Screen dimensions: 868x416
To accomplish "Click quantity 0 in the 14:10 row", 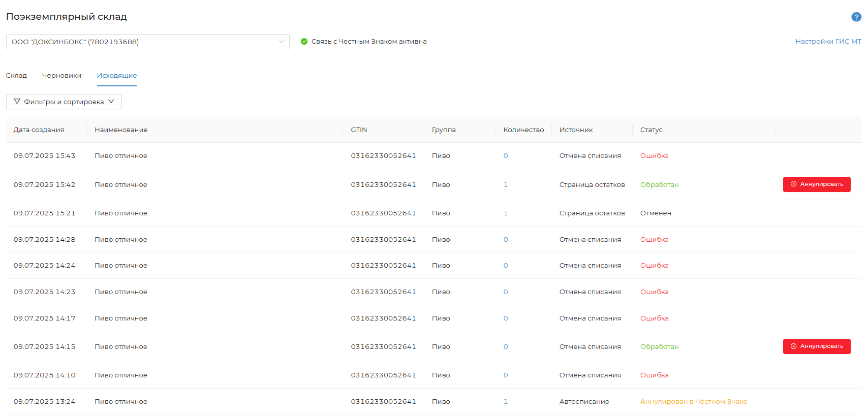I will click(506, 375).
